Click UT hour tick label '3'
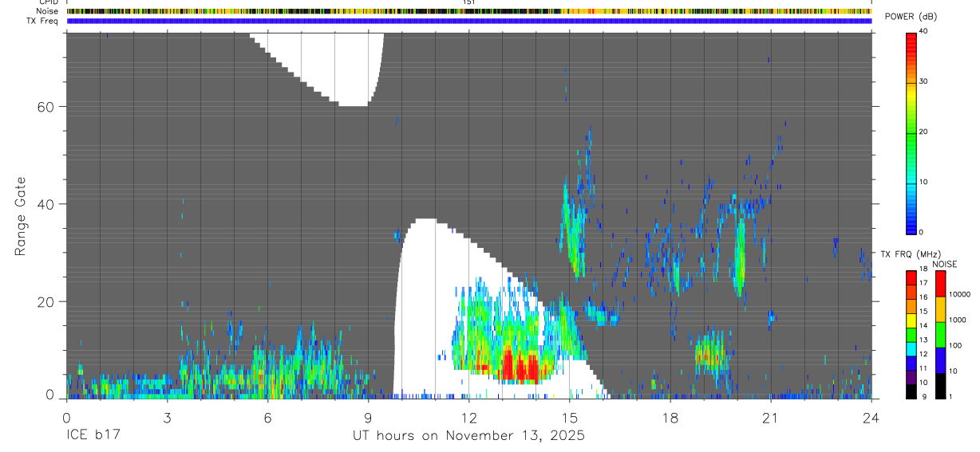Screen dimensions: 980x452 (x=167, y=417)
